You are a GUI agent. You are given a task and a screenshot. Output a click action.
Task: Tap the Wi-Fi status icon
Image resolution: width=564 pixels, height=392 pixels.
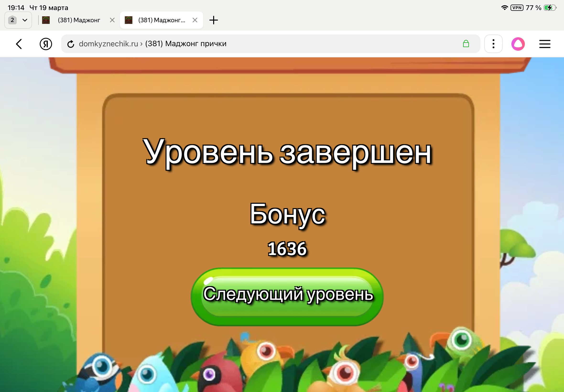point(504,8)
